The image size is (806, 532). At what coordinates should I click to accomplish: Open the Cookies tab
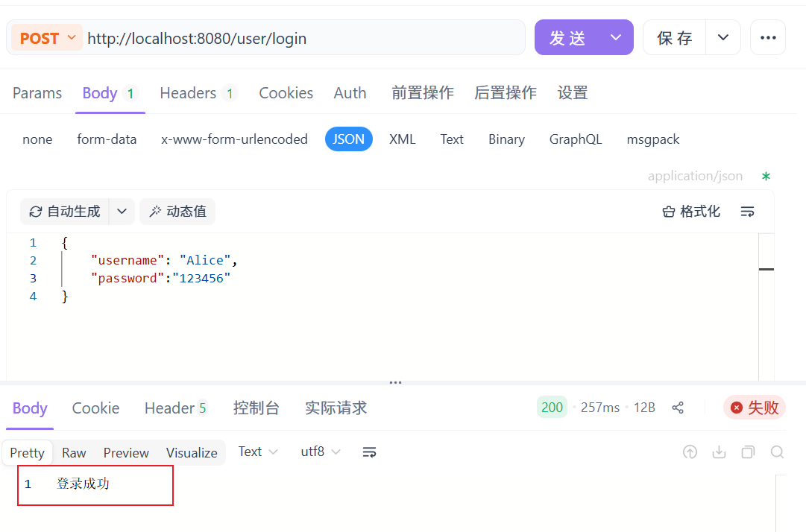pos(286,93)
